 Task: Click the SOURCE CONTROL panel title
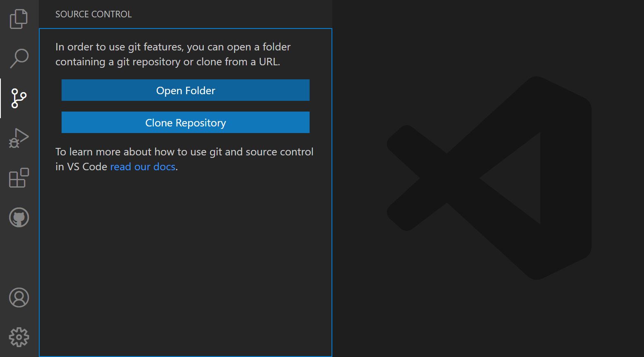(93, 14)
